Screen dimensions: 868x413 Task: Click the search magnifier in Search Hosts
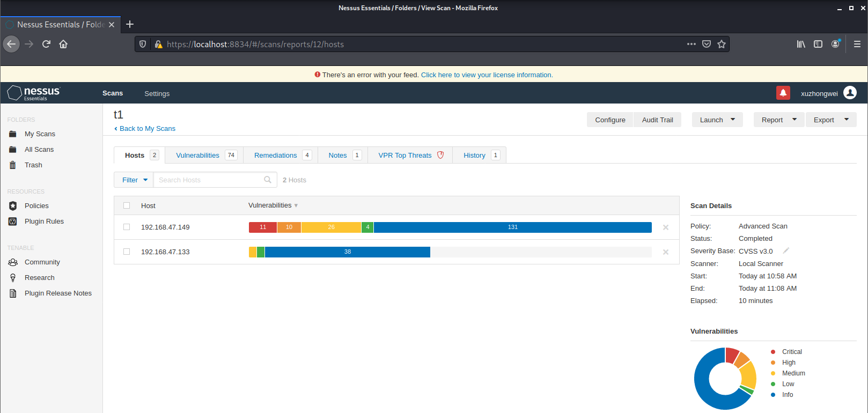[268, 180]
